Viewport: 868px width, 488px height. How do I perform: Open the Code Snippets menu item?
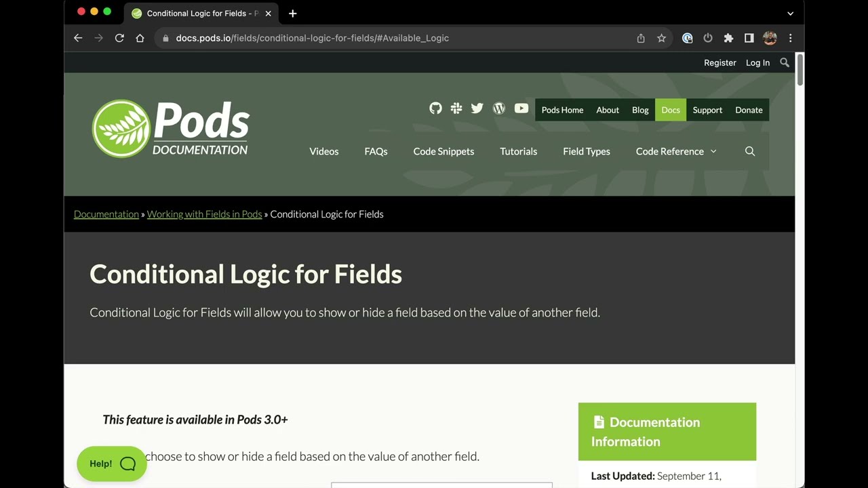coord(443,151)
